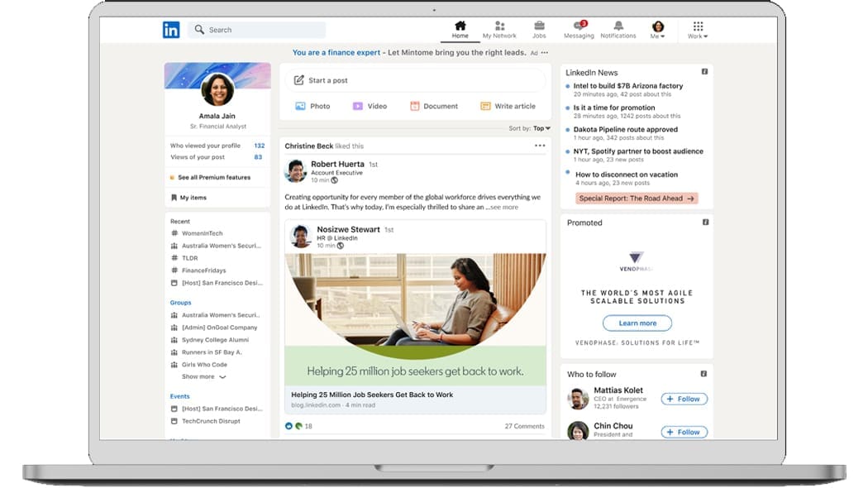Click the search magnifier icon
The image size is (868, 488).
tap(199, 29)
